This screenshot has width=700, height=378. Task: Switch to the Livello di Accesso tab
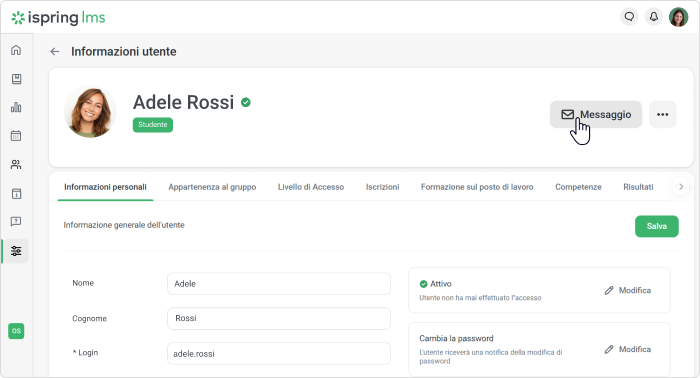point(311,187)
